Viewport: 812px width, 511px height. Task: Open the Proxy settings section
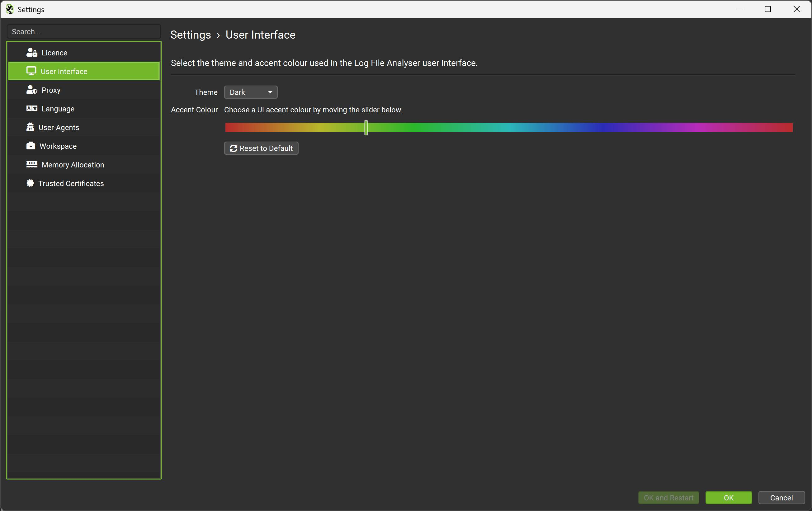click(51, 90)
